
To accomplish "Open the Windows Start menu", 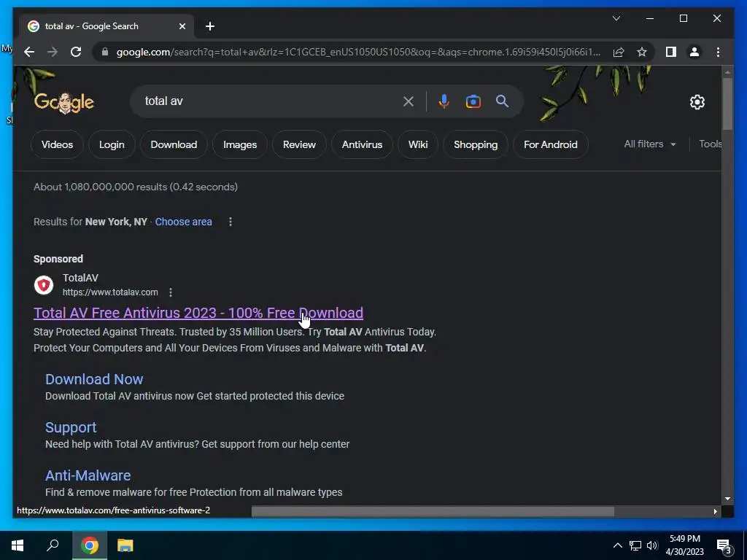I will [x=18, y=545].
